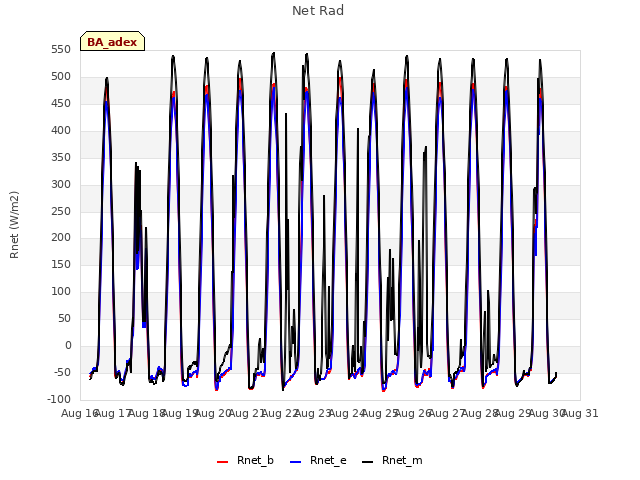Click the 100 y-axis tick label
Viewport: 640px width, 480px height.
point(61,292)
